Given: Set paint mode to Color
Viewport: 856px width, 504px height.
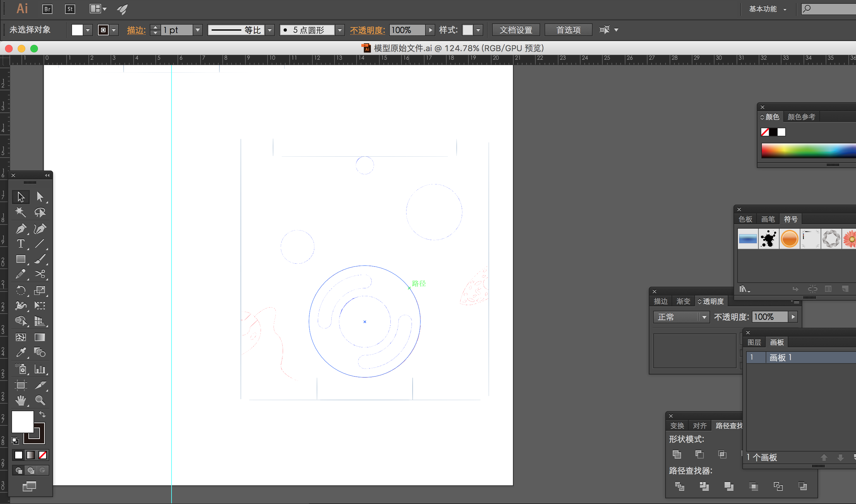Looking at the screenshot, I should click(x=19, y=455).
